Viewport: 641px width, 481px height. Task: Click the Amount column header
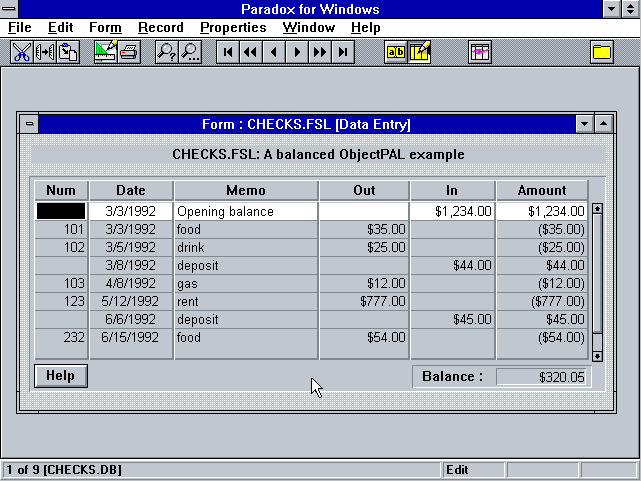542,190
